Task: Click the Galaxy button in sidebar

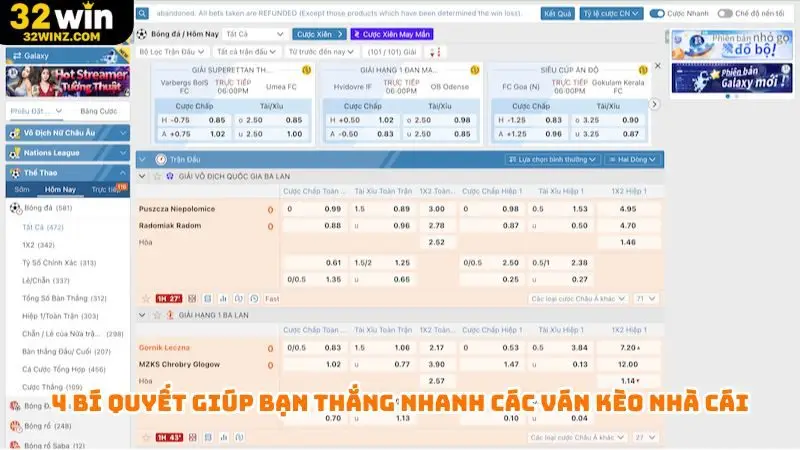Action: pos(68,56)
